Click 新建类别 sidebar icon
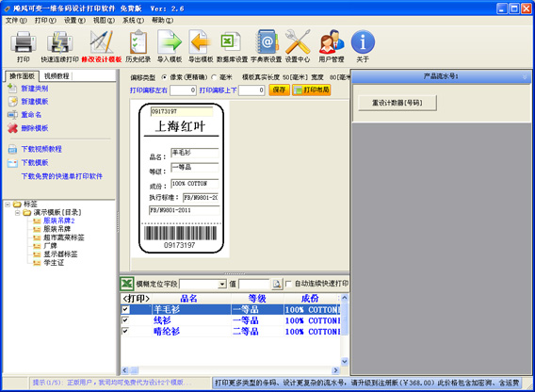535x392 pixels. pos(12,89)
